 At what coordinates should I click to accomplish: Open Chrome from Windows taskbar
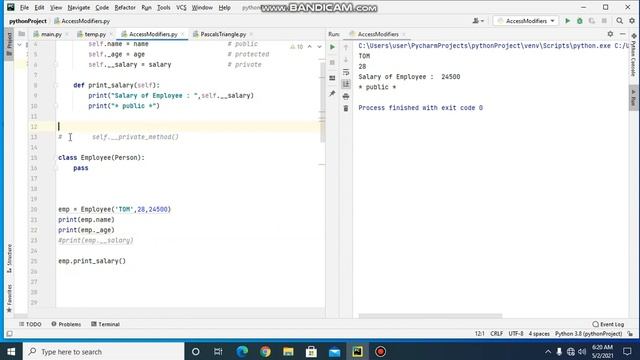coord(265,351)
